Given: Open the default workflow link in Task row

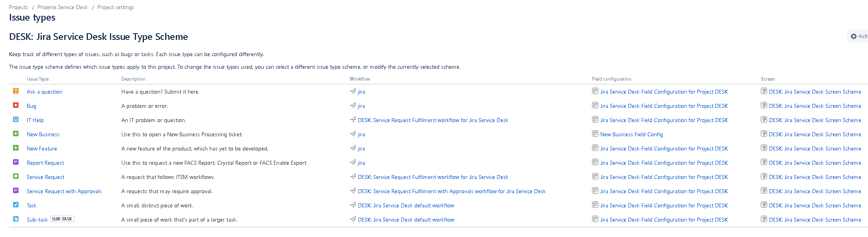Looking at the screenshot, I should coord(406,205).
